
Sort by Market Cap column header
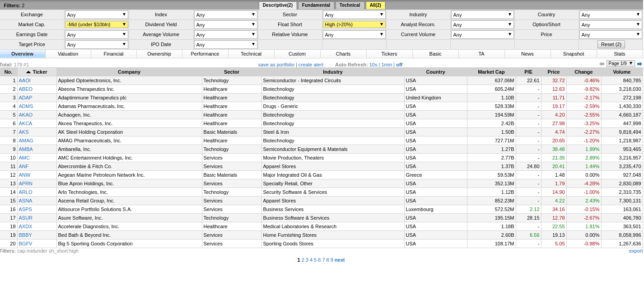[491, 72]
